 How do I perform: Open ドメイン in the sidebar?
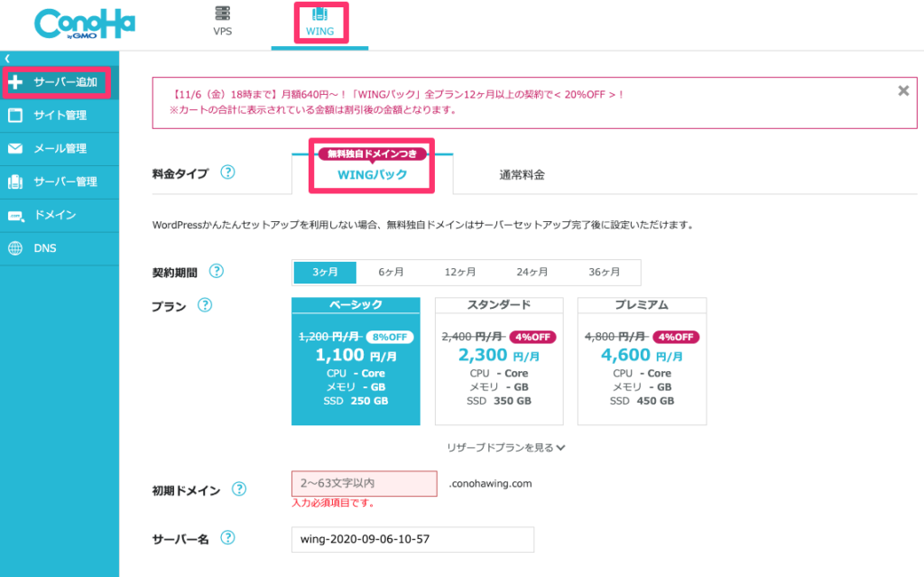pos(60,215)
